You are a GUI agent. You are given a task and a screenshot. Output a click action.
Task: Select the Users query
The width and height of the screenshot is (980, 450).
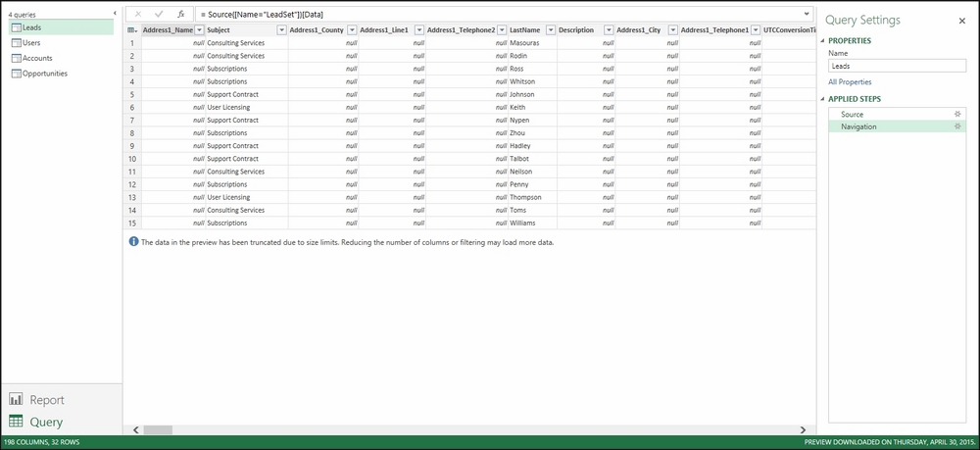click(31, 43)
